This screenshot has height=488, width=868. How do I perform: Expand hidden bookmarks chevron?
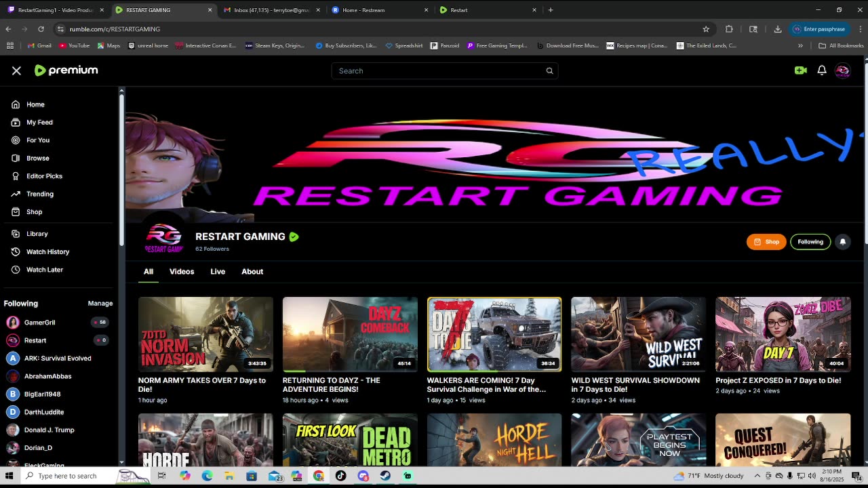click(800, 46)
